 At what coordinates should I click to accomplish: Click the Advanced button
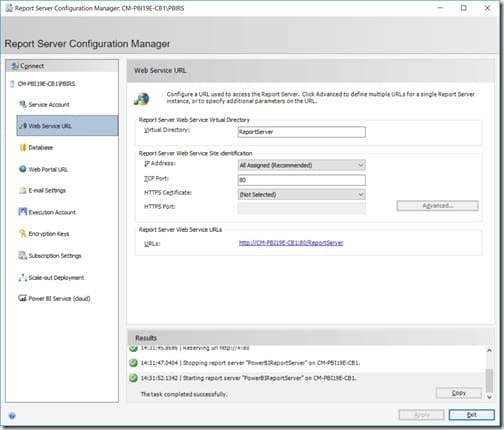point(437,206)
